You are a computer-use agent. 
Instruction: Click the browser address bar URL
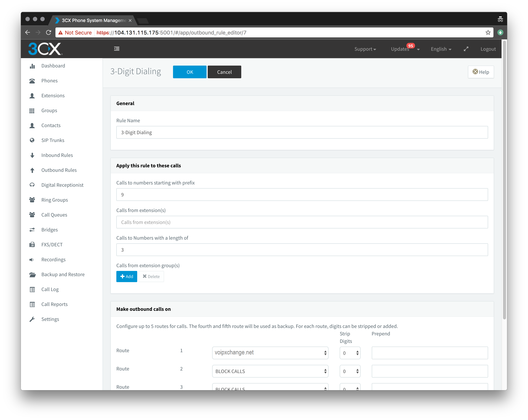coord(171,33)
